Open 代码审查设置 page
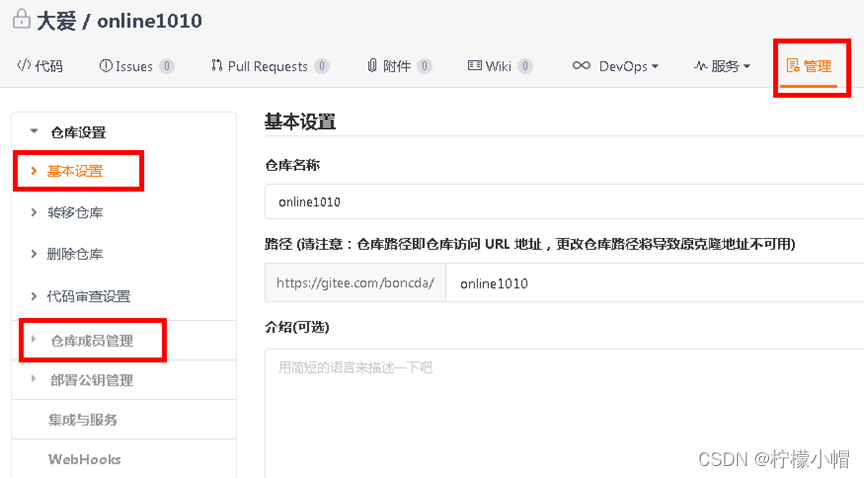Viewport: 864px width, 478px height. pyautogui.click(x=89, y=297)
